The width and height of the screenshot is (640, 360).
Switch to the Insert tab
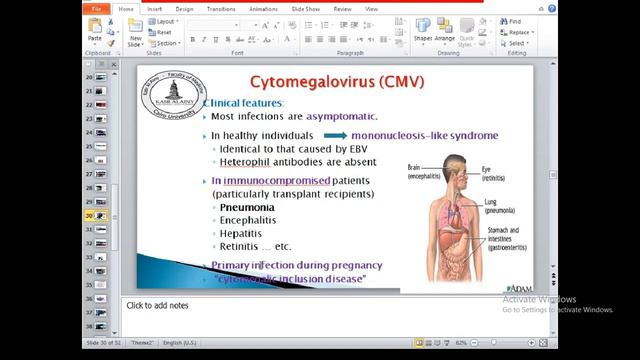tap(154, 9)
